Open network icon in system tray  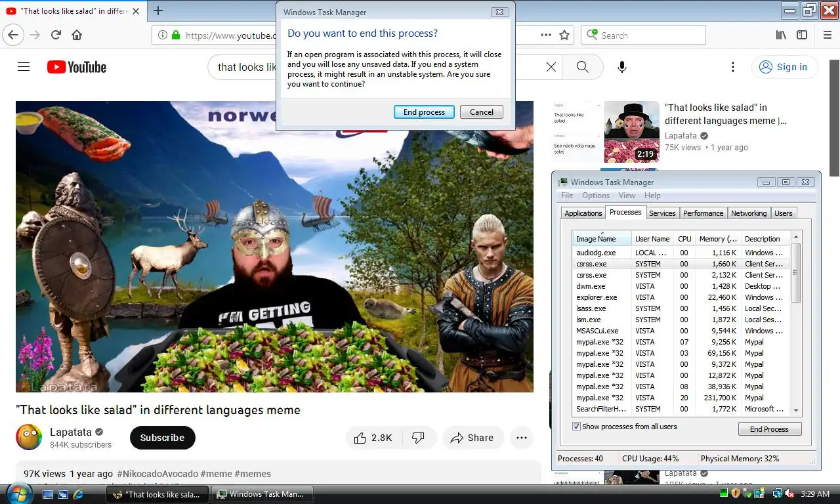click(777, 493)
